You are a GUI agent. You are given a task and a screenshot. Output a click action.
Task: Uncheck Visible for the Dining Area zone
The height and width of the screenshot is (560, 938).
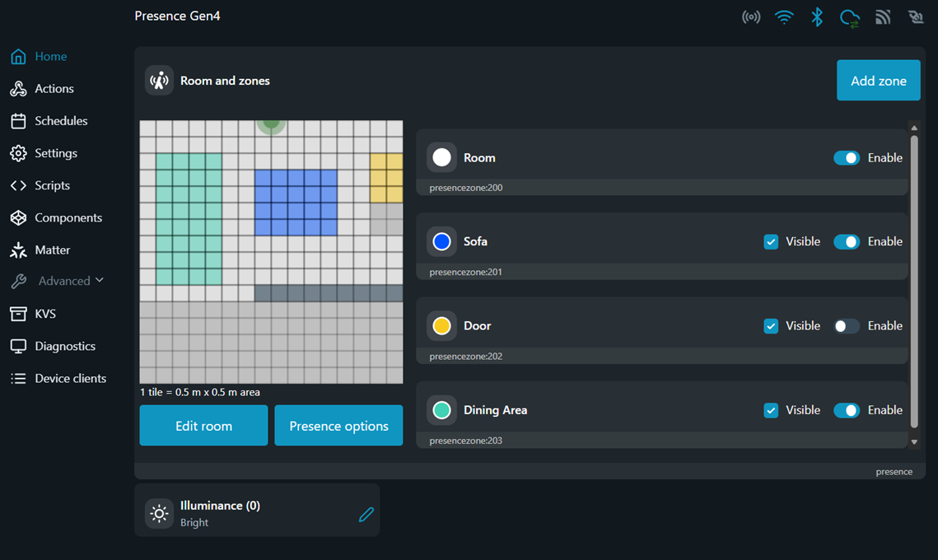(x=771, y=410)
